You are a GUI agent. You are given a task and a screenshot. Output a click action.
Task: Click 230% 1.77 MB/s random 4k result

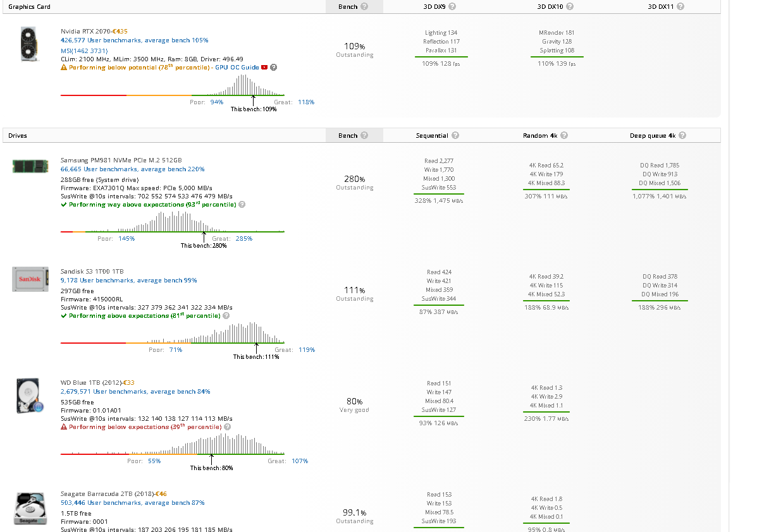[x=546, y=419]
